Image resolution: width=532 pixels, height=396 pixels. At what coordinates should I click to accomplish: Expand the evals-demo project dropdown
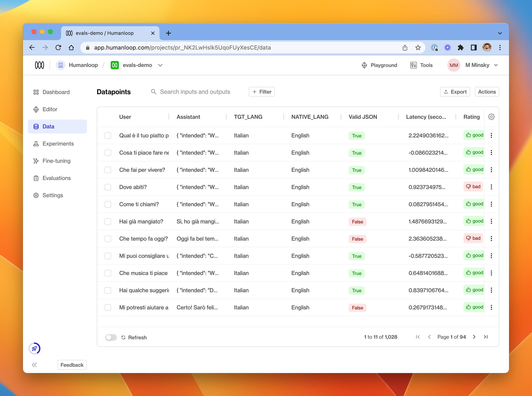click(160, 65)
